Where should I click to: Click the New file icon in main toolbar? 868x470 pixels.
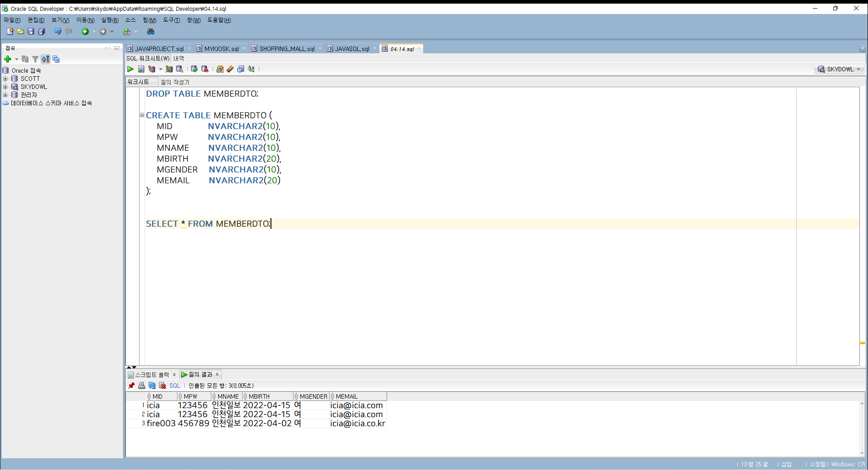click(10, 32)
